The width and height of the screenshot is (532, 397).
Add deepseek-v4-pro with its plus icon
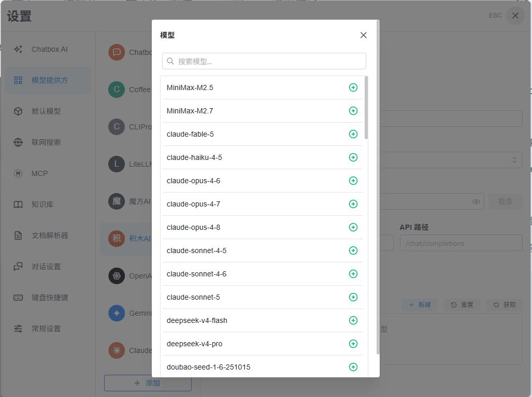[x=353, y=344]
